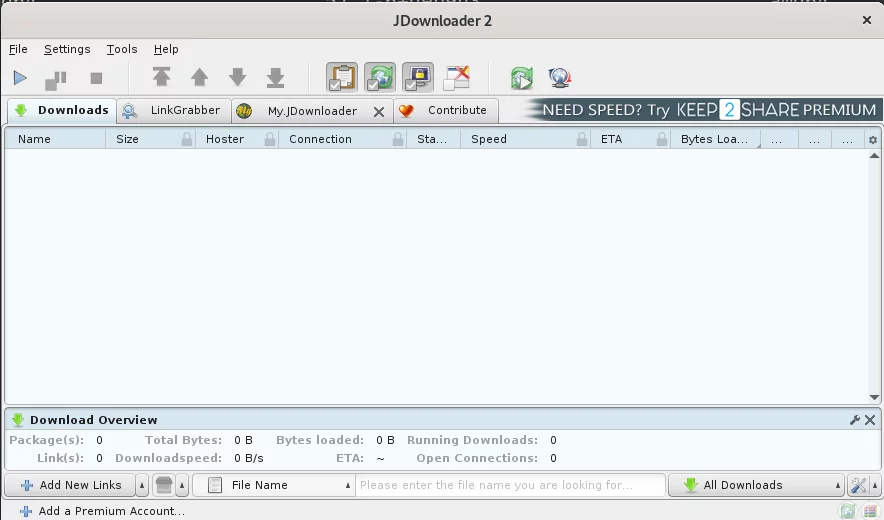
Task: Open the File menu
Action: (18, 49)
